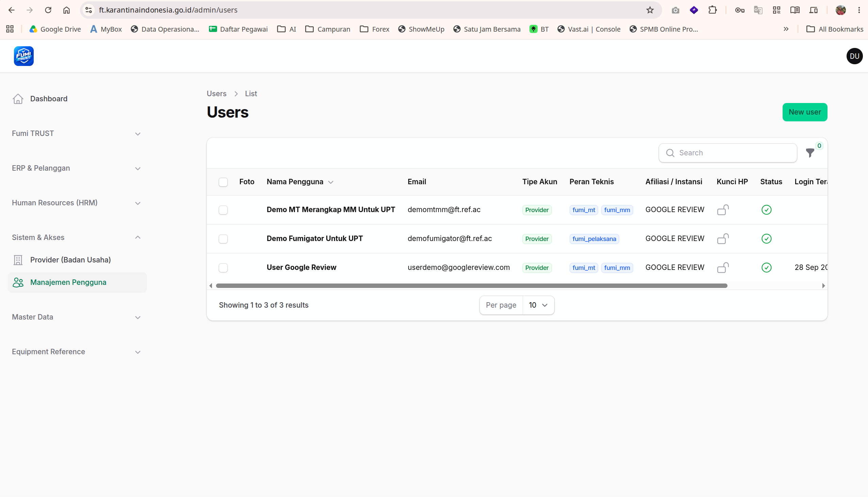Reload the page with the refresh icon
The height and width of the screenshot is (497, 868).
(48, 10)
